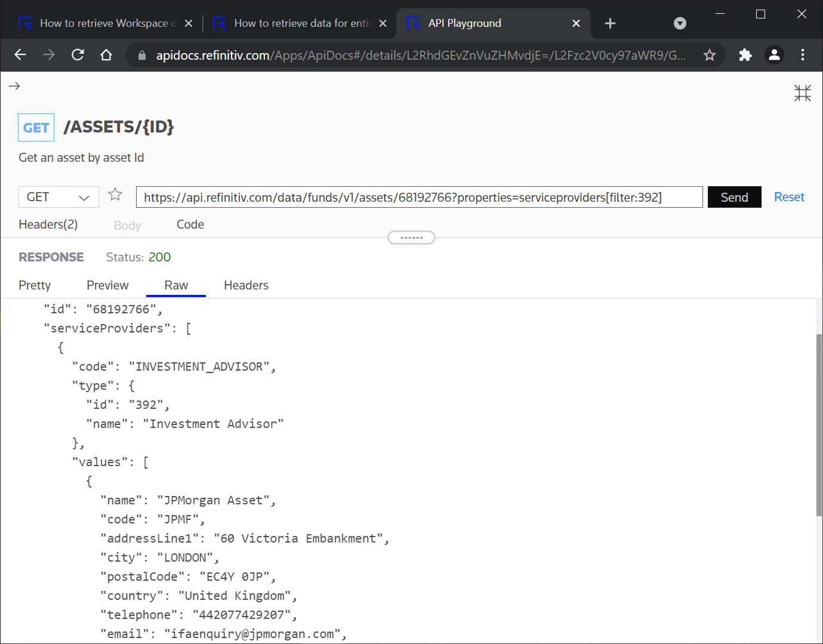Open the Headers(2) request tab
The width and height of the screenshot is (823, 644).
coord(48,224)
